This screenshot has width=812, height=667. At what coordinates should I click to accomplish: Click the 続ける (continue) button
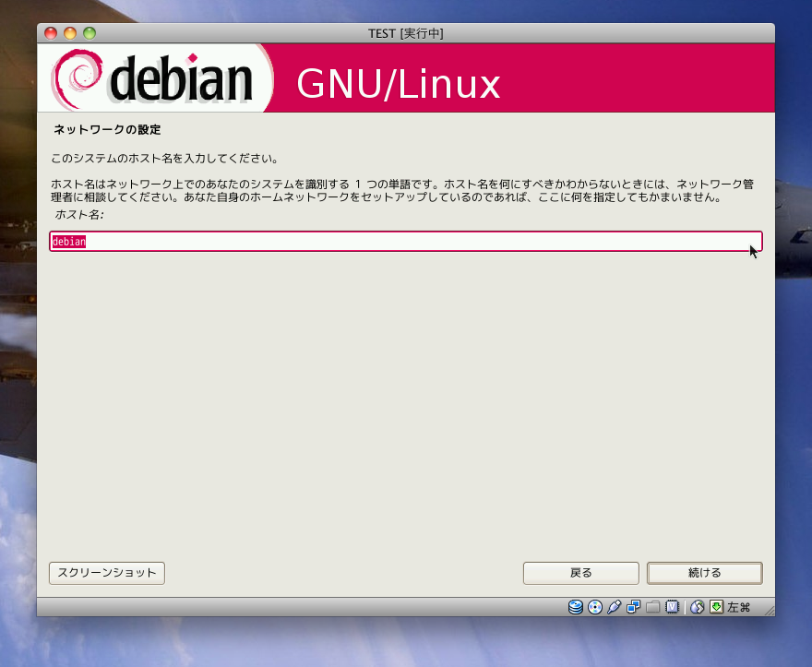click(705, 573)
